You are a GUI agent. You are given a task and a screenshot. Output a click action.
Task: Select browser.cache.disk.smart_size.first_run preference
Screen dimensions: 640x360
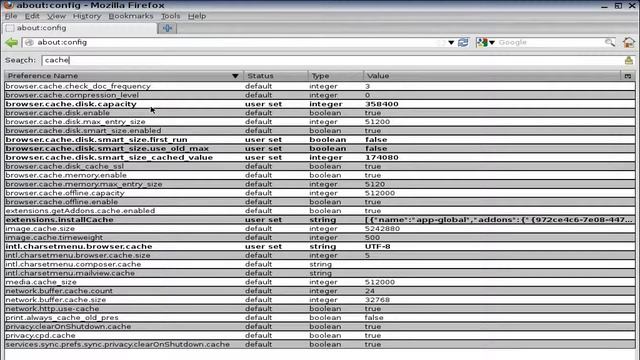(x=320, y=140)
